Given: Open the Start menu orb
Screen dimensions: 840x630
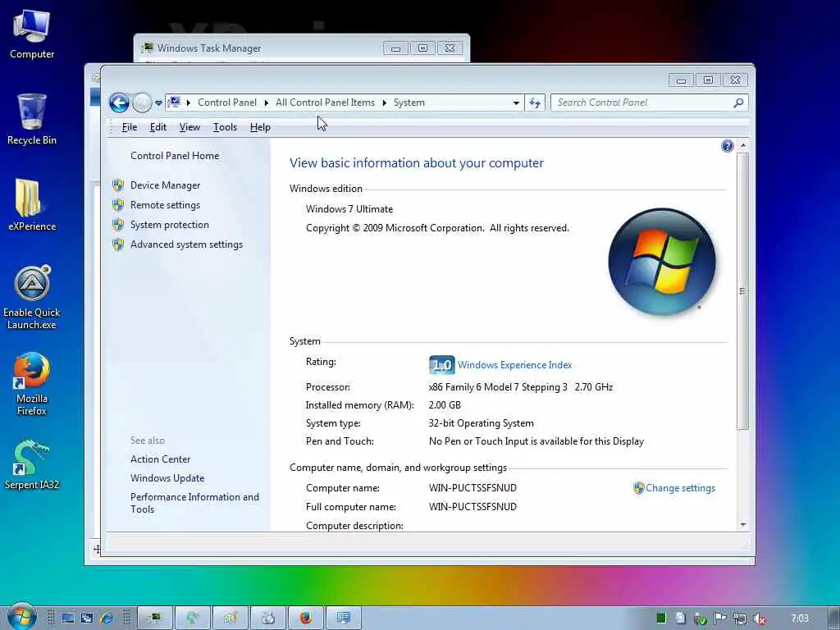Looking at the screenshot, I should click(x=21, y=617).
